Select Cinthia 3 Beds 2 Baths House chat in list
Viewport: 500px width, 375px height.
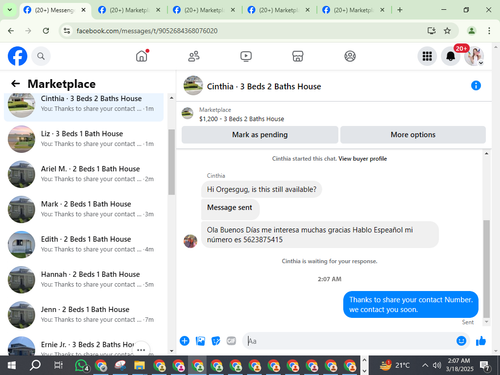click(83, 106)
